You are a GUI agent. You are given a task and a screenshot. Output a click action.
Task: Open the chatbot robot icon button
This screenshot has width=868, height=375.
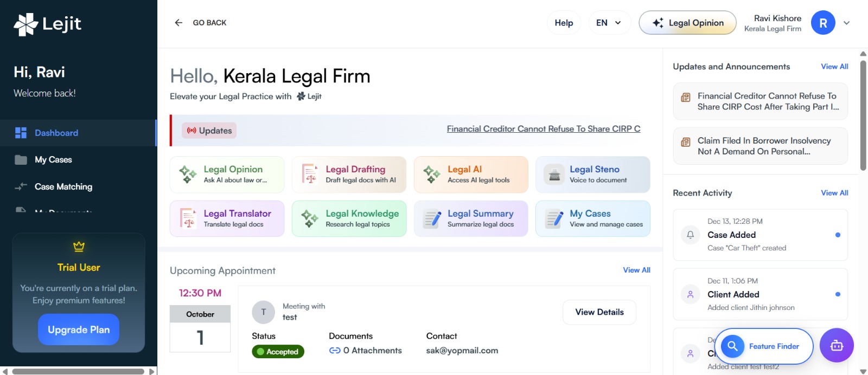[837, 346]
